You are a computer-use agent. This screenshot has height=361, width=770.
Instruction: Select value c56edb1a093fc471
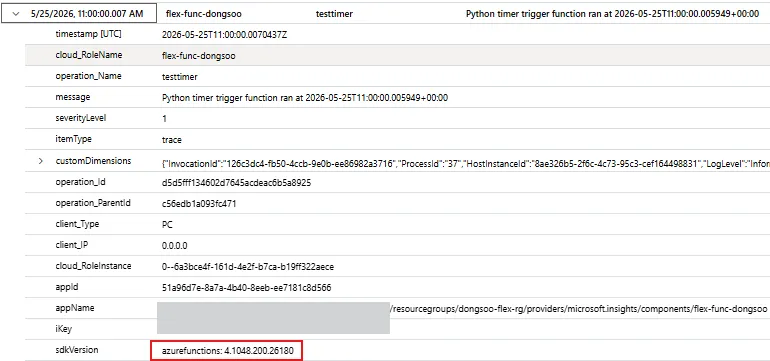(x=199, y=203)
